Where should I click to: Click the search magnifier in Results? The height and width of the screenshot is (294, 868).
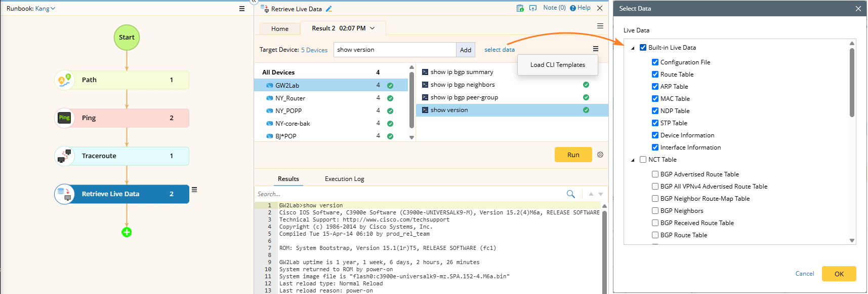tap(570, 194)
